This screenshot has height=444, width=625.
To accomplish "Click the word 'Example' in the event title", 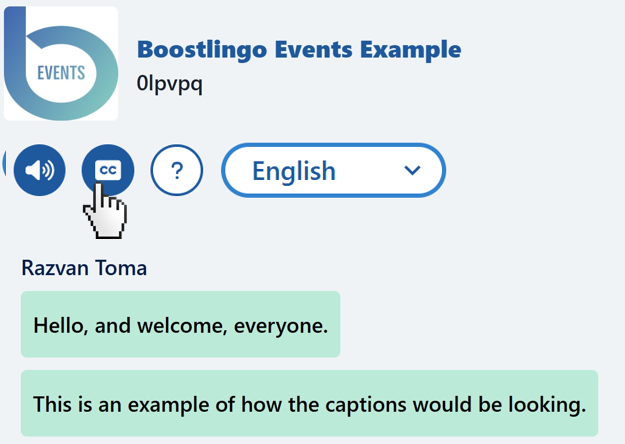I will point(411,50).
